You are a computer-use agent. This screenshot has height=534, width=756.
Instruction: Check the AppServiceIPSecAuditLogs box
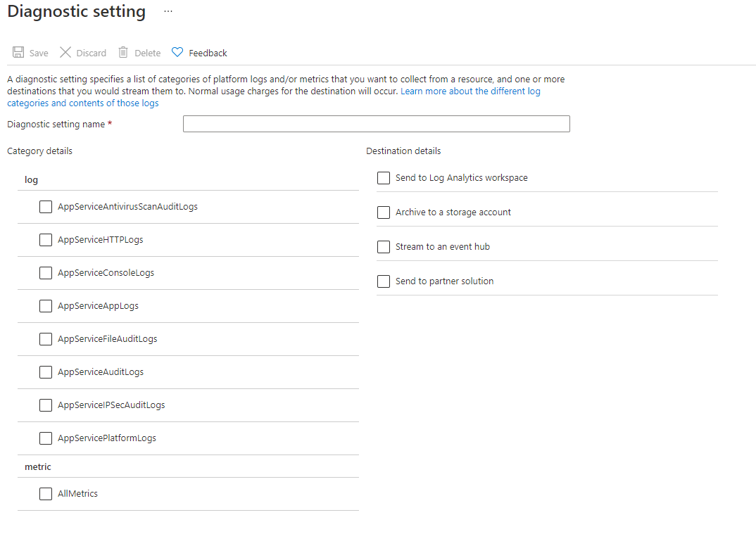click(46, 405)
